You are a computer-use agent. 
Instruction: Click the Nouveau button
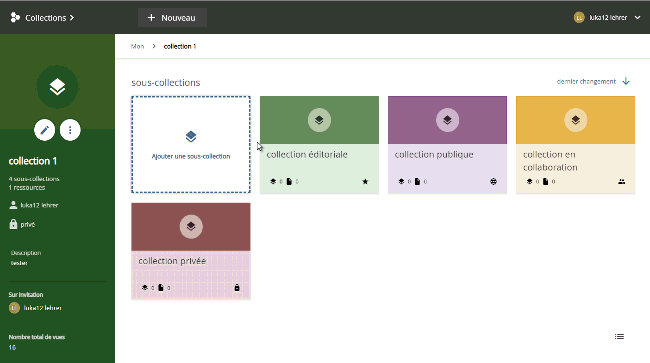click(x=172, y=18)
